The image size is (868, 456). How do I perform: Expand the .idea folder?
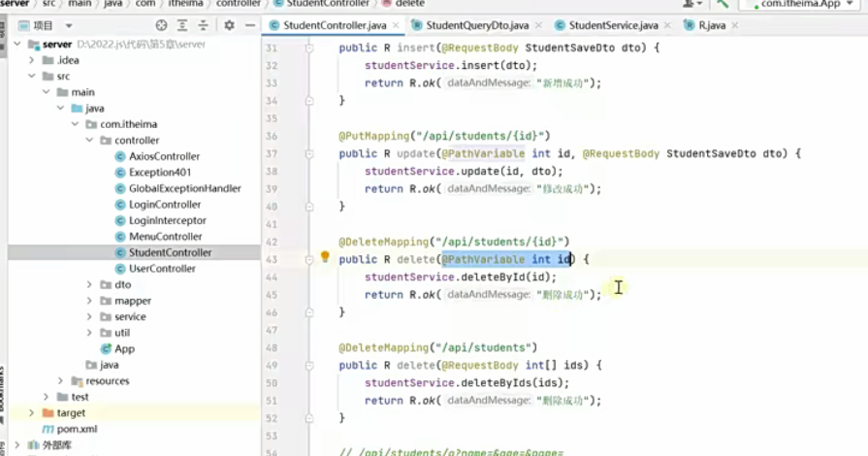(32, 60)
